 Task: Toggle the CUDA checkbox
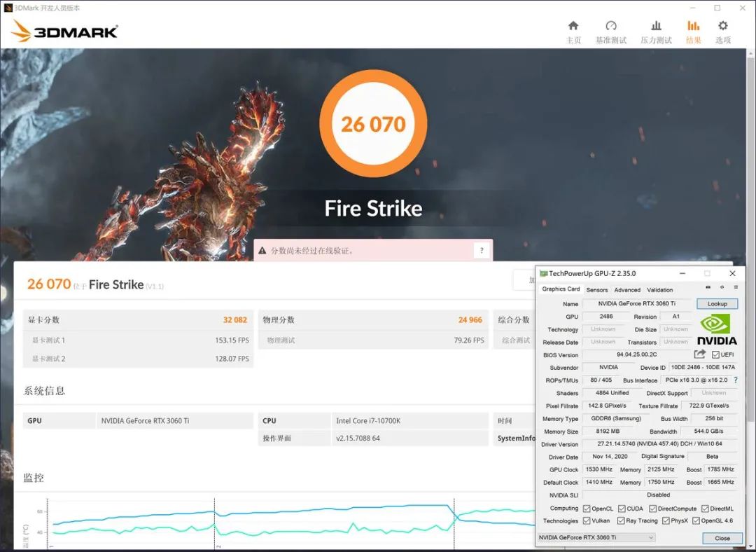tap(622, 509)
